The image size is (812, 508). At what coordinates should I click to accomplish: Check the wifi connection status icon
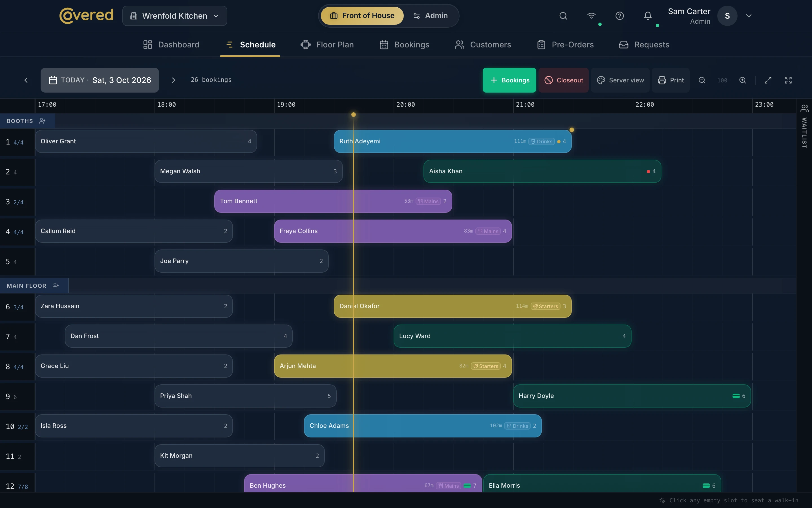591,16
